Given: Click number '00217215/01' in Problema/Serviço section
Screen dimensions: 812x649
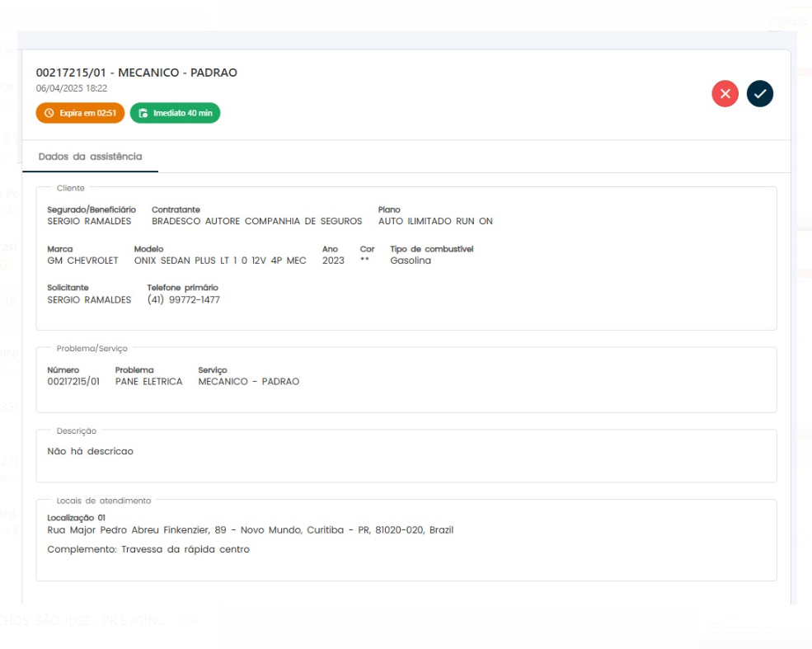Looking at the screenshot, I should (73, 382).
